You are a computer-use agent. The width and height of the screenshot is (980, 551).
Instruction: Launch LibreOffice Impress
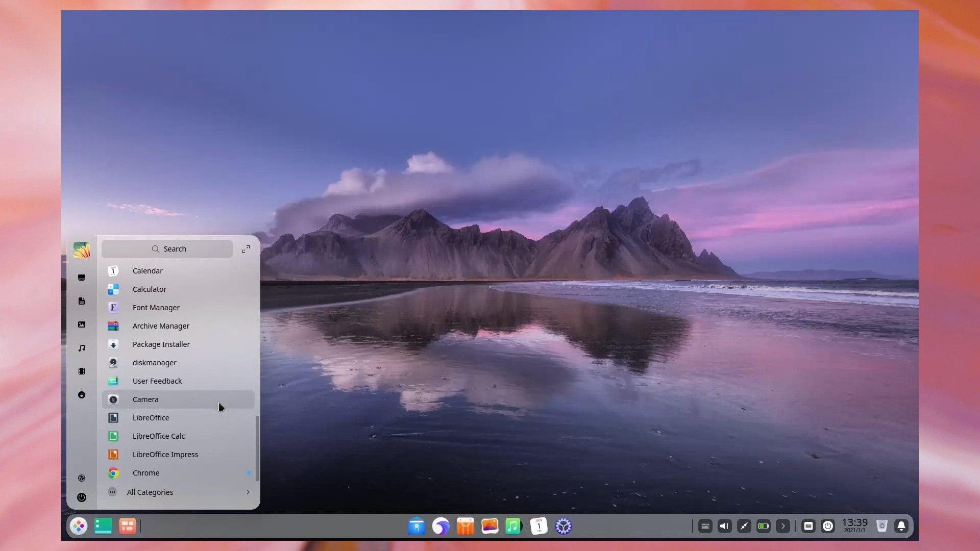point(165,454)
